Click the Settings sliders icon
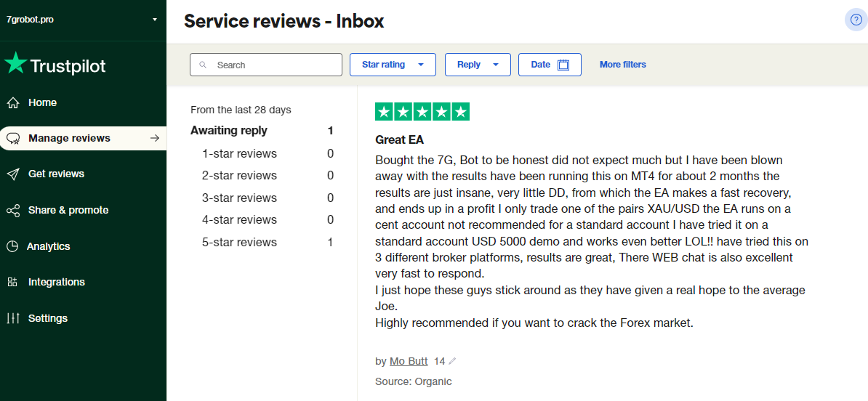Viewport: 868px width, 401px height. coord(12,318)
